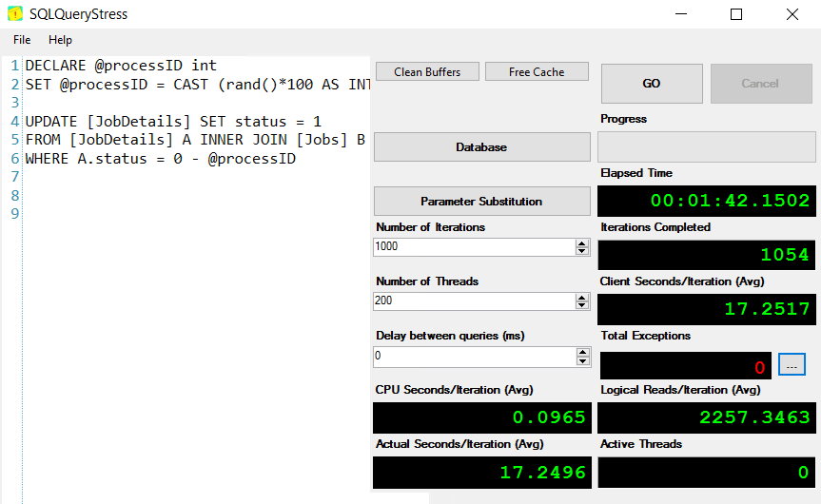Click the Clean Buffers button
Screen dimensions: 821x504
coord(427,72)
